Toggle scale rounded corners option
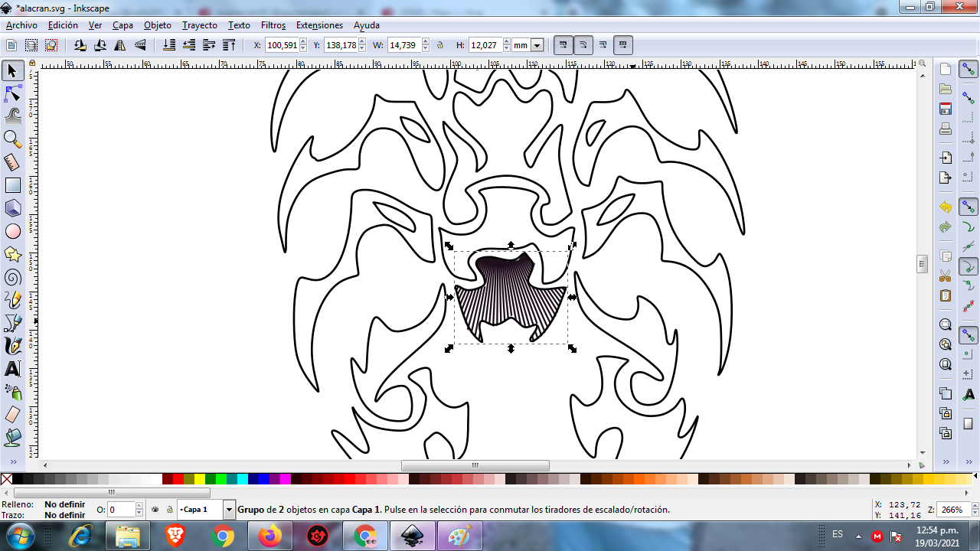The width and height of the screenshot is (980, 551). point(583,45)
